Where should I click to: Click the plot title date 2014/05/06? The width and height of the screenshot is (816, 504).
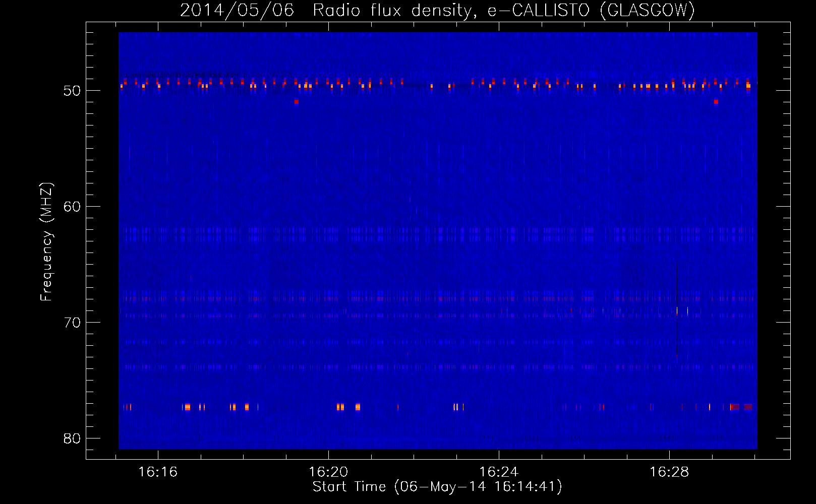point(237,11)
